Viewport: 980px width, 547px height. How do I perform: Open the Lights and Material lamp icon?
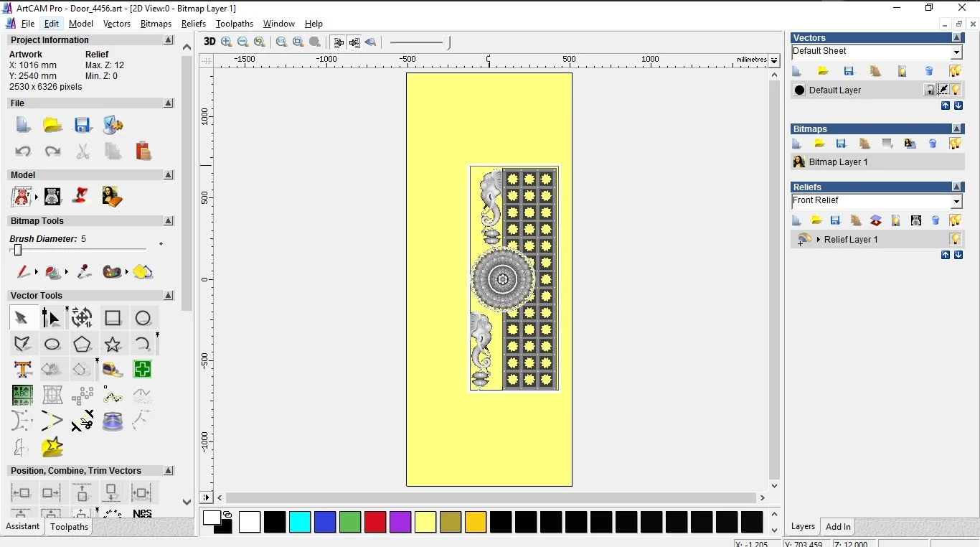(83, 196)
